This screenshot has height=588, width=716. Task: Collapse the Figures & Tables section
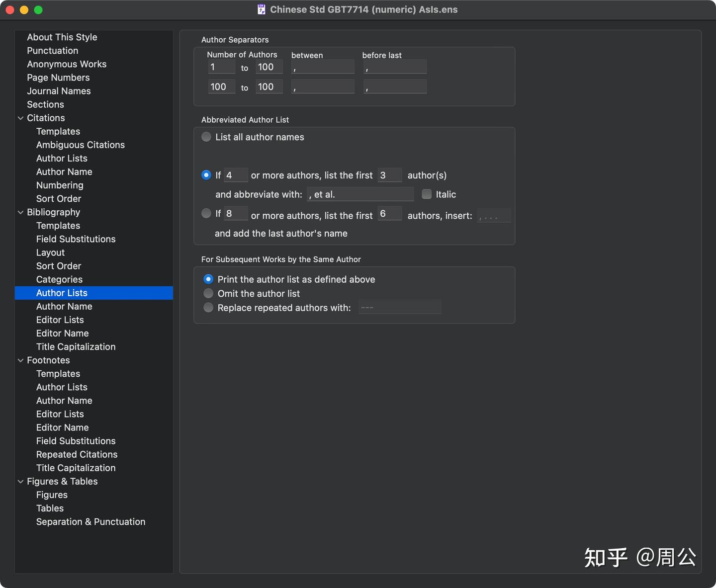coord(21,482)
